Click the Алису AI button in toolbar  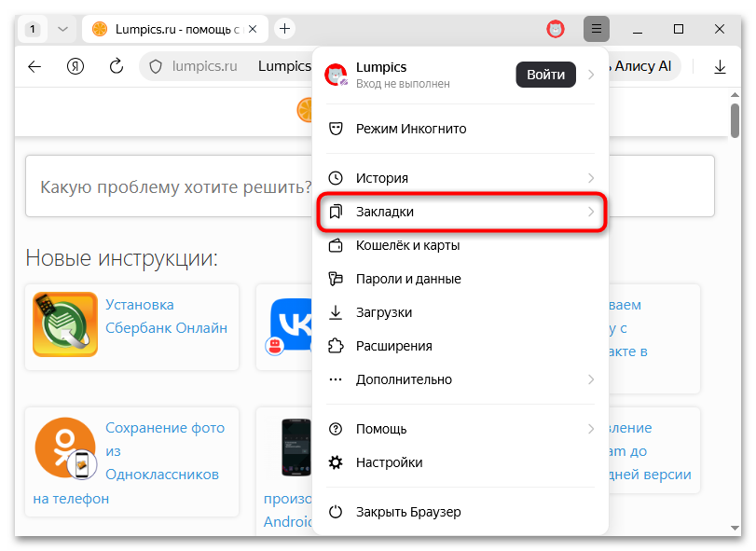643,66
